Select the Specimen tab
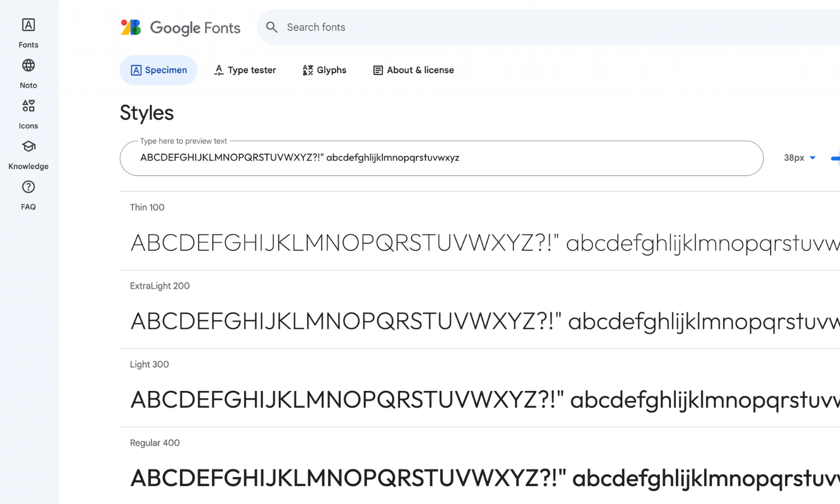Screen dimensions: 840x504 pyautogui.click(x=158, y=70)
